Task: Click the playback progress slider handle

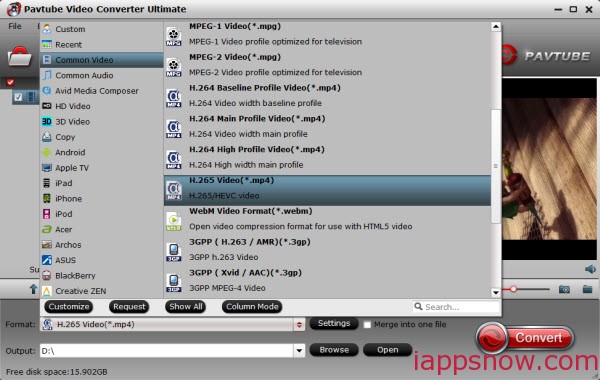Action: pyautogui.click(x=513, y=289)
